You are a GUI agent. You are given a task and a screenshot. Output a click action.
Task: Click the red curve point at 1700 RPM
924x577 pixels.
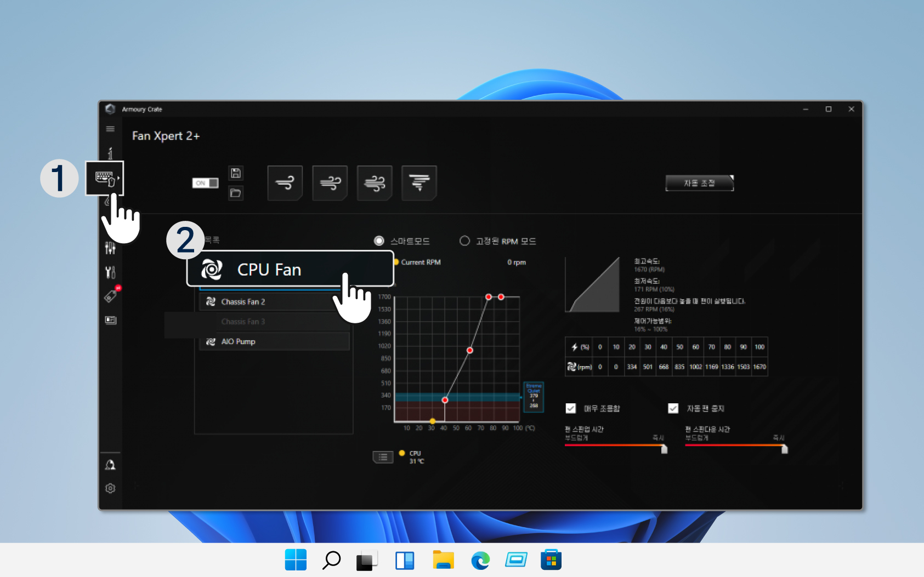pos(489,296)
